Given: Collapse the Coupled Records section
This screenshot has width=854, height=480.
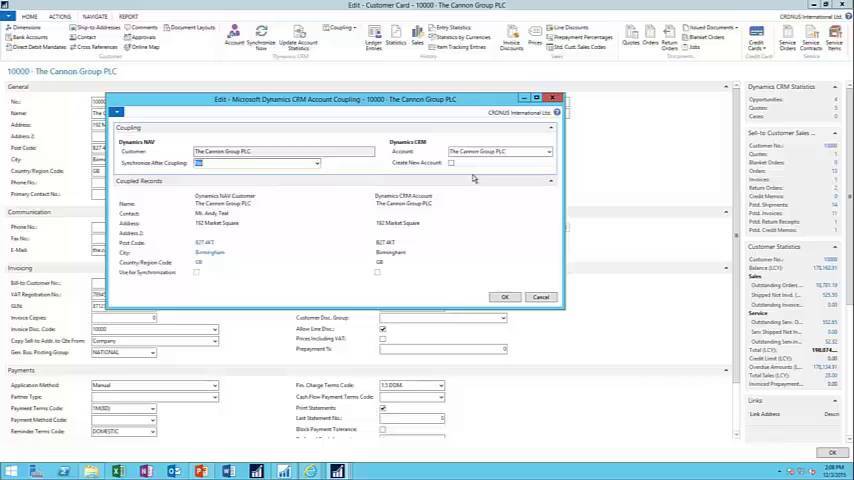Looking at the screenshot, I should 551,181.
